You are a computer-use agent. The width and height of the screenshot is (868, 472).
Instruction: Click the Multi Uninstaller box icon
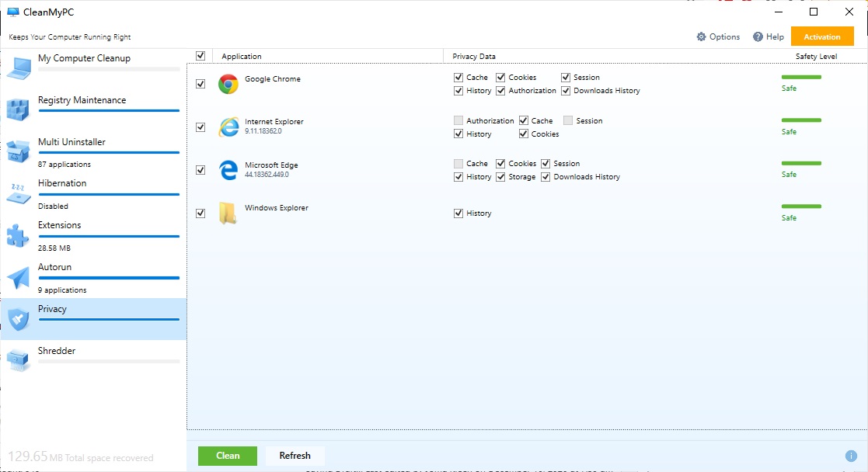point(18,151)
